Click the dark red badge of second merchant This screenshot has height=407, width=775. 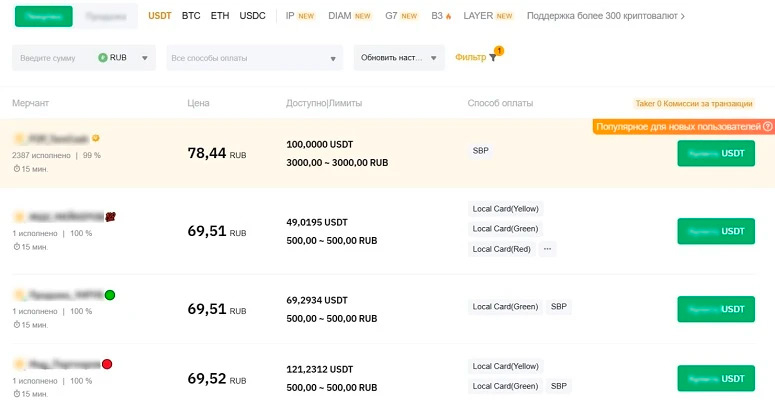[111, 216]
